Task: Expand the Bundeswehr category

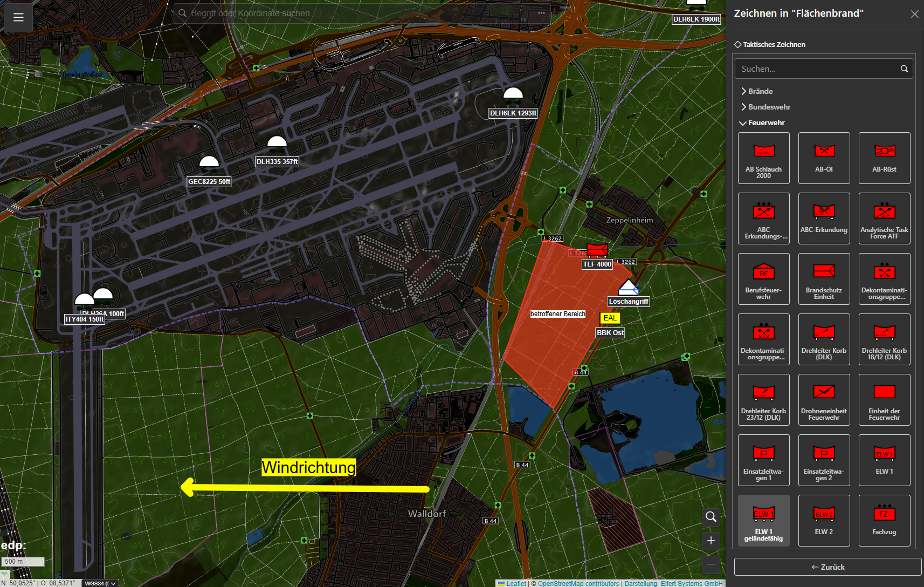Action: pyautogui.click(x=769, y=107)
